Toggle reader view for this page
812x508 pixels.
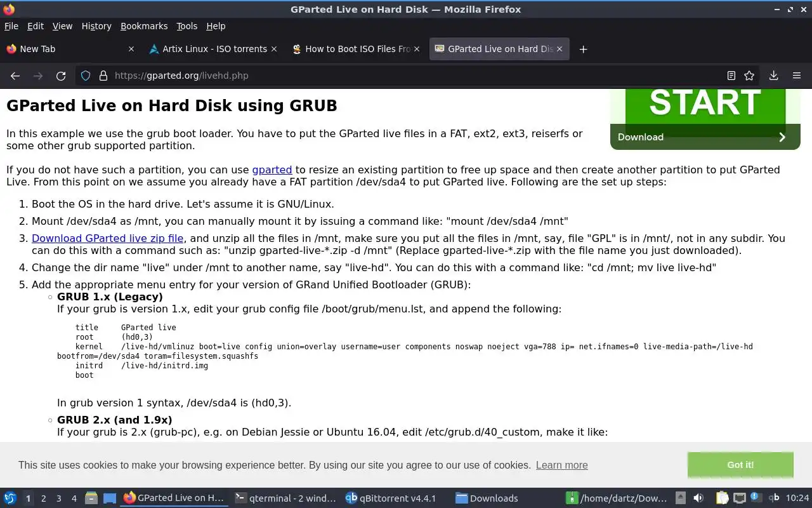pos(731,76)
